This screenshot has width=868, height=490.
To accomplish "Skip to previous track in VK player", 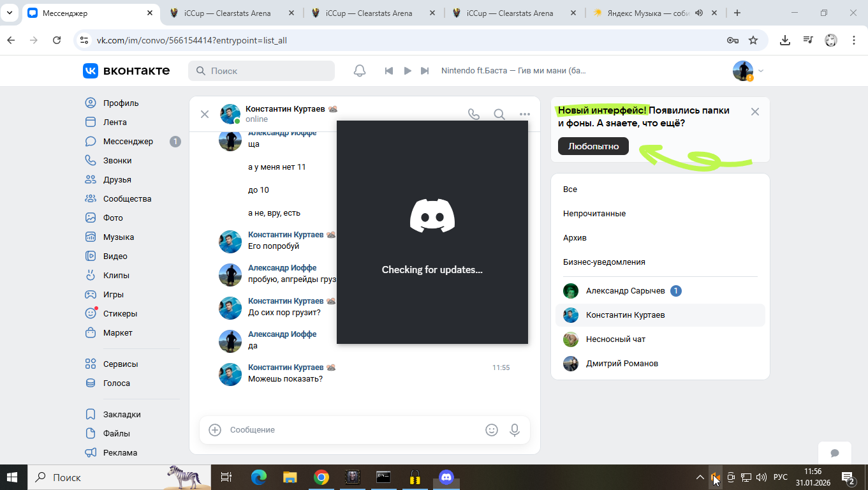I will click(x=388, y=71).
